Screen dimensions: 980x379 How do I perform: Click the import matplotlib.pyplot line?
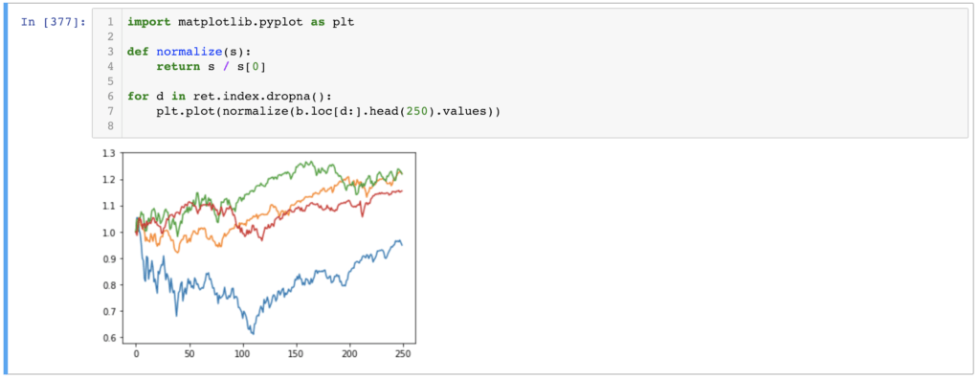click(240, 22)
